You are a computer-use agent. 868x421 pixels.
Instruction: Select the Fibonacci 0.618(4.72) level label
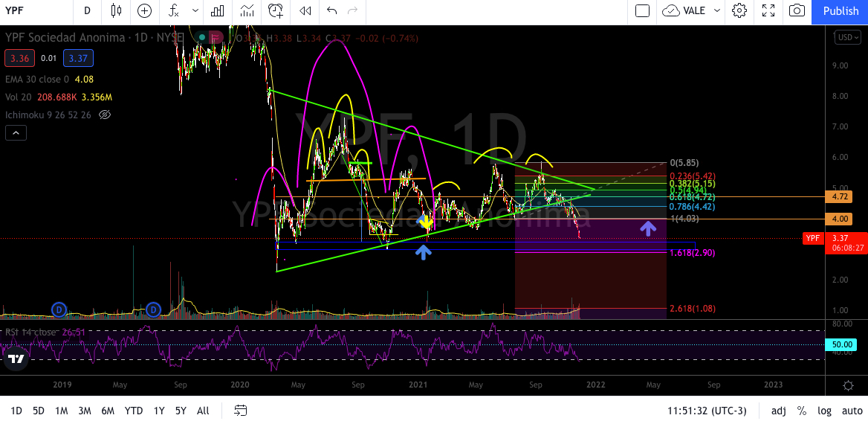click(692, 196)
